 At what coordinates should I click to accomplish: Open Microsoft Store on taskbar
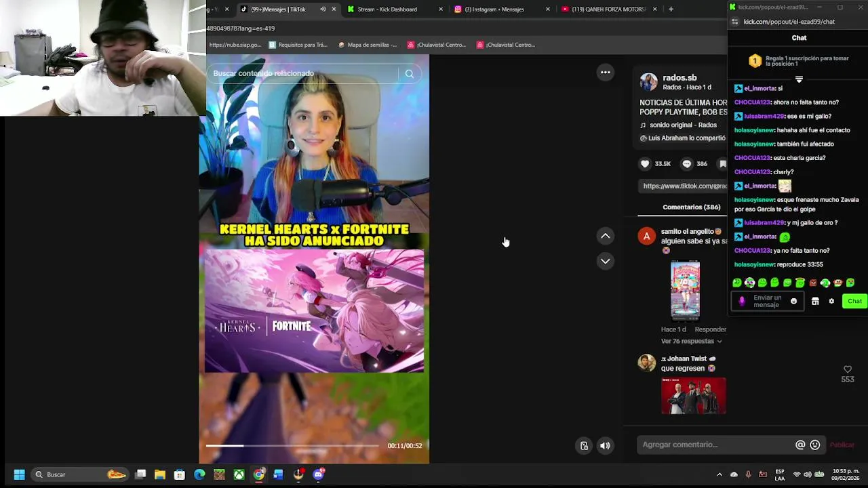180,474
